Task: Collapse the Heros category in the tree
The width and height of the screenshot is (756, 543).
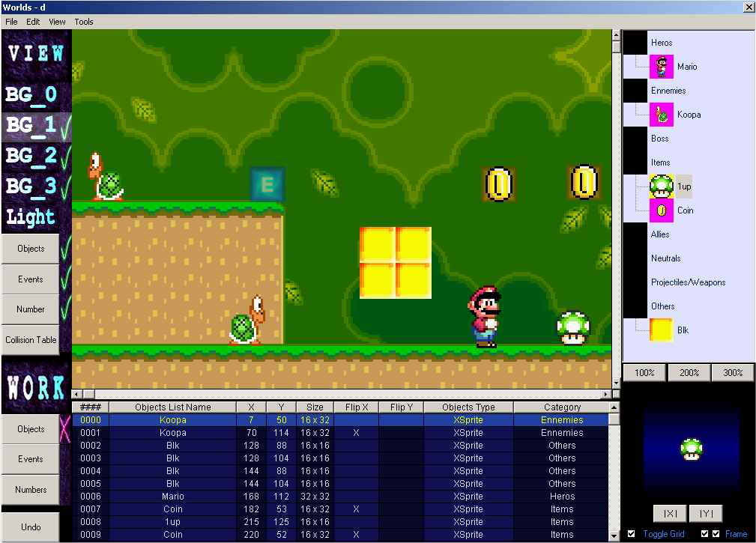Action: (x=635, y=43)
